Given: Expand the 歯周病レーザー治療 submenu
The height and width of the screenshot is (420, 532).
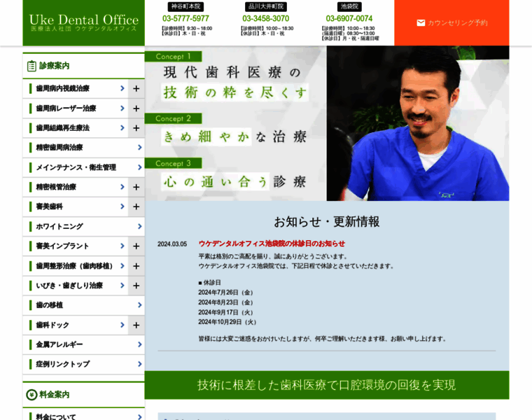Looking at the screenshot, I should (136, 108).
